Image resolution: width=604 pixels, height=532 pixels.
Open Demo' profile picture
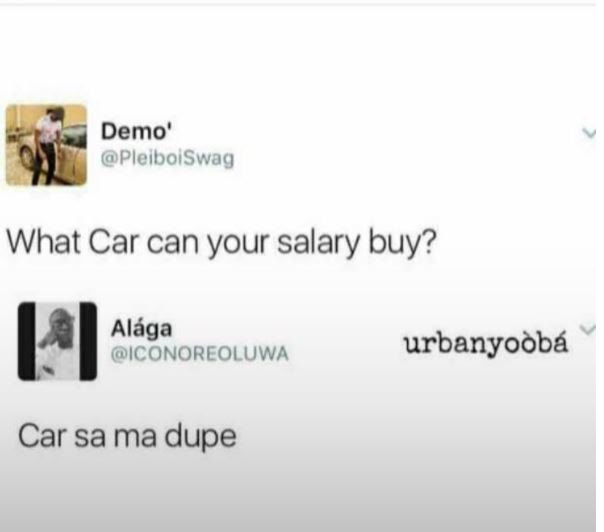coord(46,145)
